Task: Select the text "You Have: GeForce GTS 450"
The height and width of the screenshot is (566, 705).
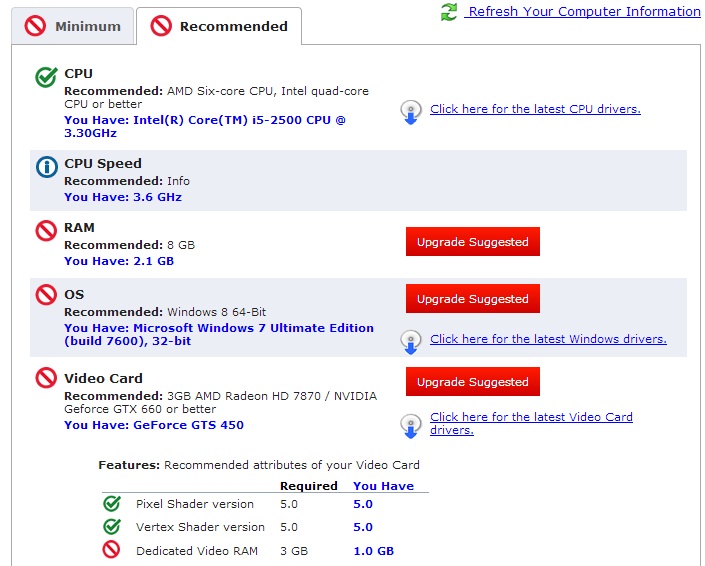Action: [154, 425]
